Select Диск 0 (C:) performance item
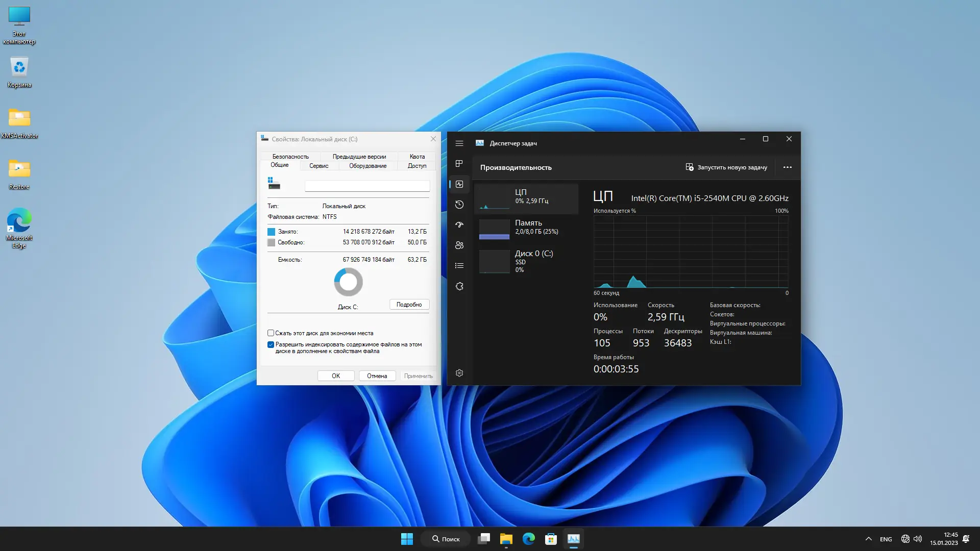Screen dimensions: 980x551 pyautogui.click(x=526, y=261)
